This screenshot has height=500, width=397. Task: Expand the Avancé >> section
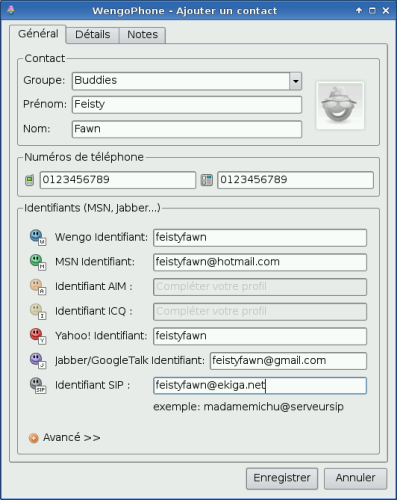point(65,438)
